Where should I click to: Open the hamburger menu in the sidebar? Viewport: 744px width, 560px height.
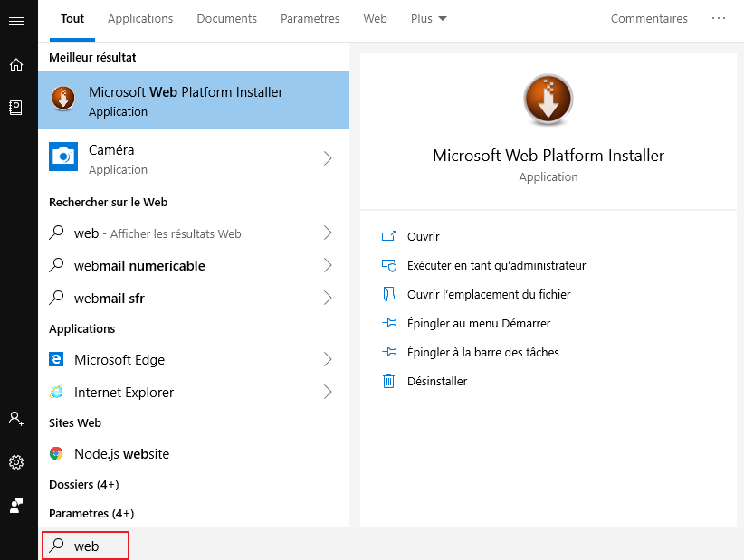[16, 22]
